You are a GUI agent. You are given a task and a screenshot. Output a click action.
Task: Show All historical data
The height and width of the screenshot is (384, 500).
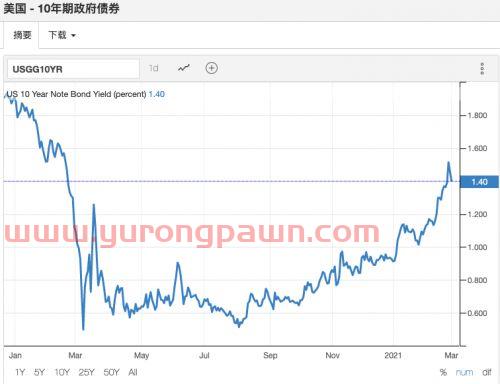(x=133, y=372)
